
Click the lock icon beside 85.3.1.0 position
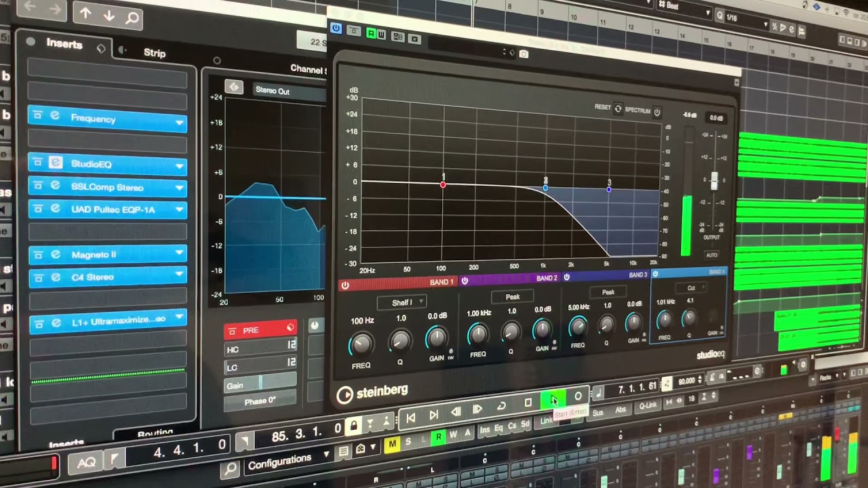pos(353,426)
